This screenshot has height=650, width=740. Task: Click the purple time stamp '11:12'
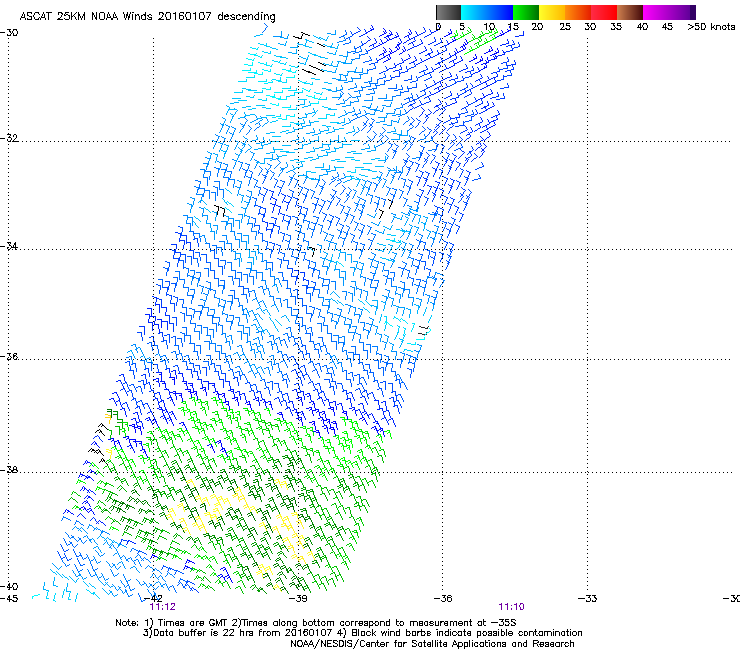(x=162, y=607)
